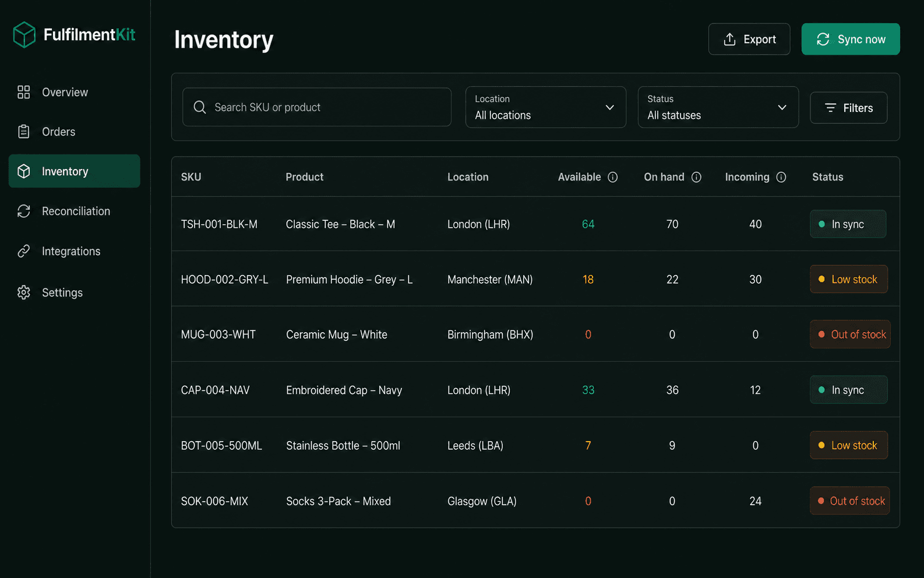This screenshot has width=924, height=578.
Task: Click the Low stock badge for HOOD-002-GRY-L
Action: (x=849, y=279)
